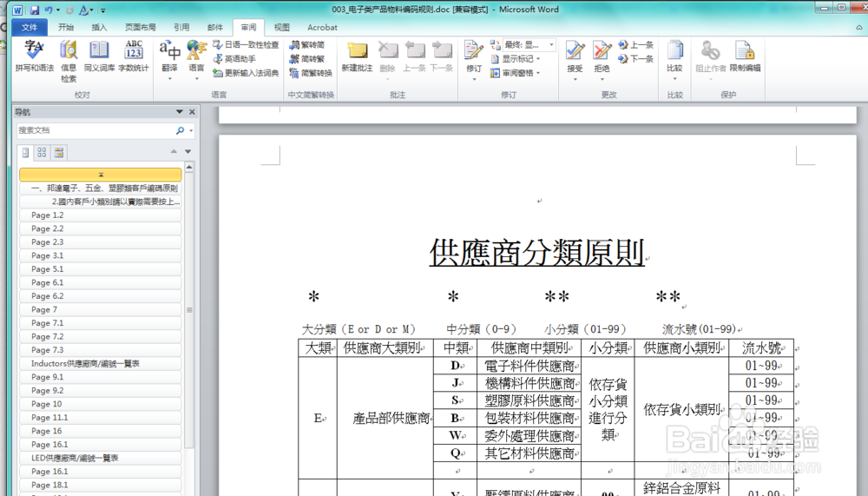868x496 pixels.
Task: Open the Reviewing Pane (审阅窗格) dropdown
Action: (516, 73)
